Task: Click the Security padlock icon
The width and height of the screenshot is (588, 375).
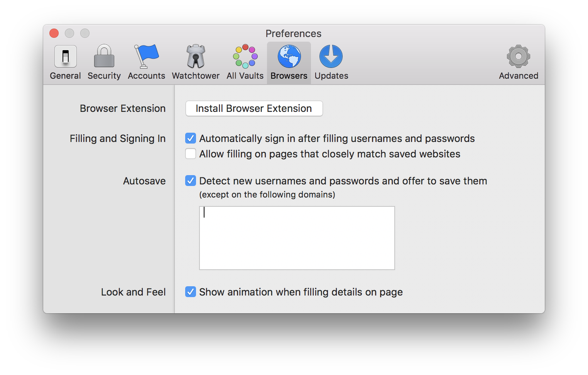Action: click(x=104, y=56)
